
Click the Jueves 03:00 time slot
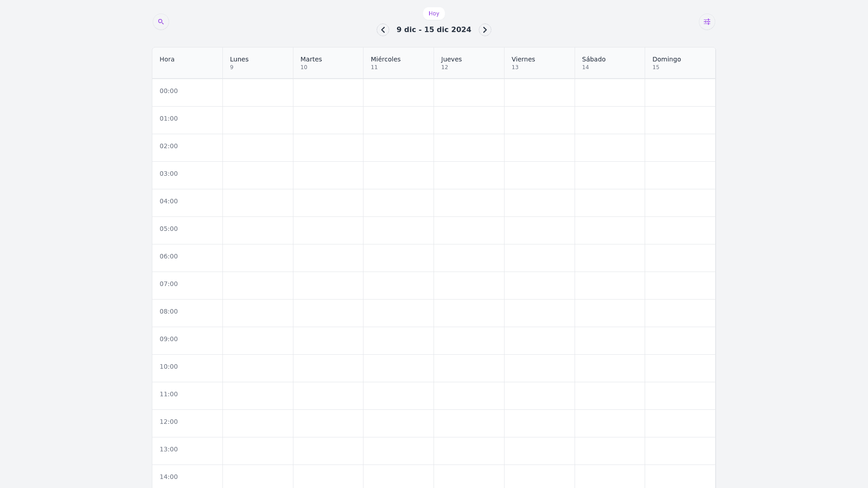point(469,175)
